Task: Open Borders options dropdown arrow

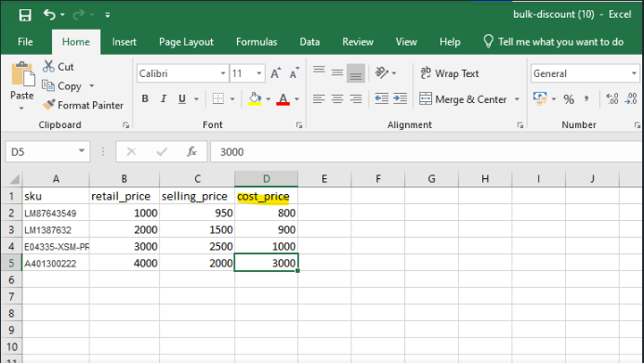Action: click(x=232, y=98)
